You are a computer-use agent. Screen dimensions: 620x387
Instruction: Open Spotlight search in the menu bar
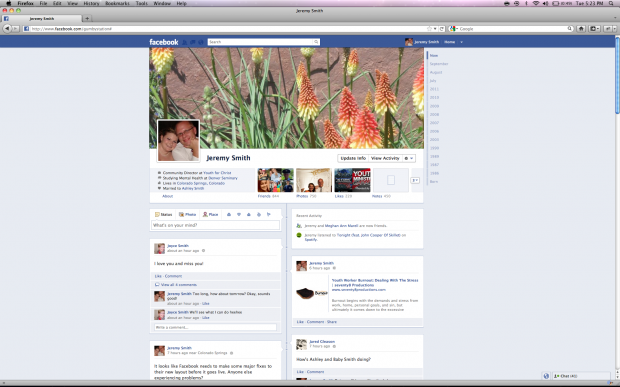coord(612,3)
